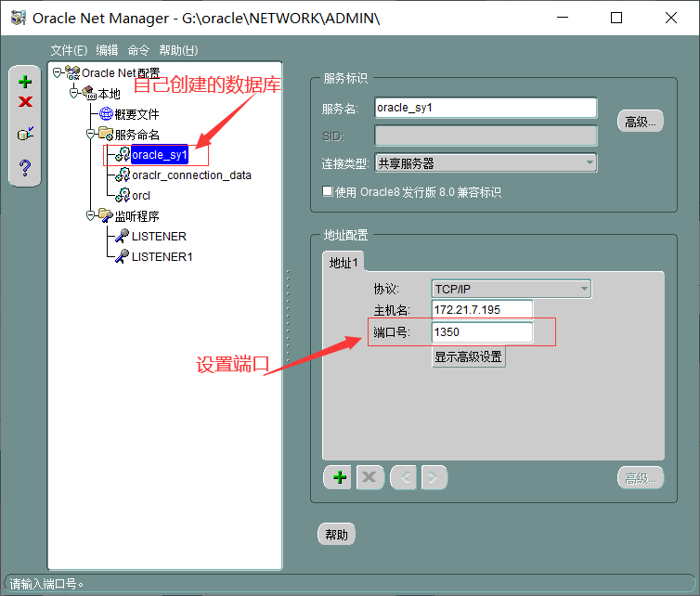This screenshot has width=700, height=596.
Task: Click the 监听程序 folder icon
Action: pyautogui.click(x=106, y=215)
